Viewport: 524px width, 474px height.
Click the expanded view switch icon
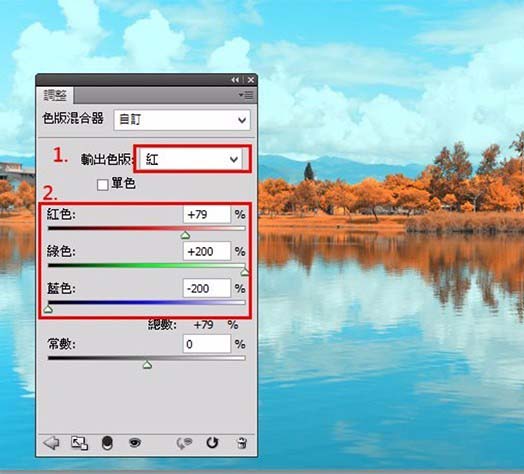[x=80, y=443]
